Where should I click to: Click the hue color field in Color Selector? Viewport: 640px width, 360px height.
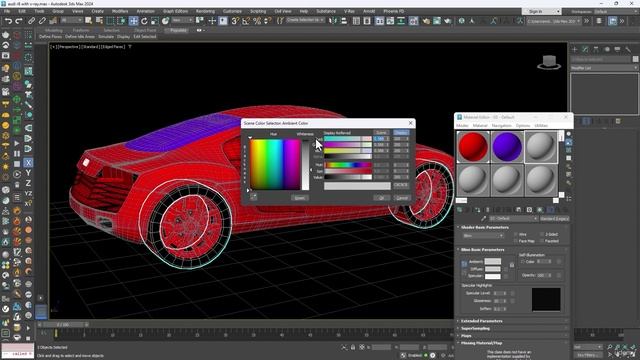275,164
